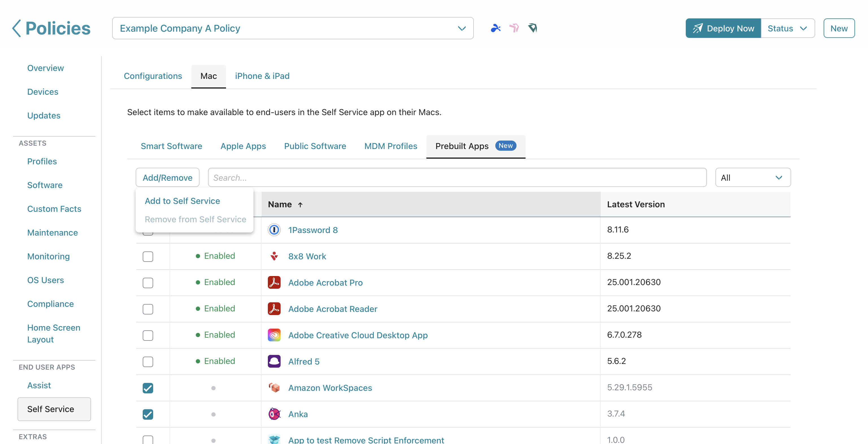Click the Anka app icon
The width and height of the screenshot is (868, 444).
click(x=274, y=414)
